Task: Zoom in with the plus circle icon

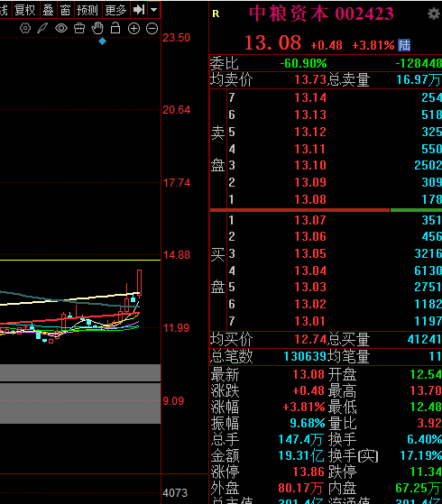Action: (x=134, y=29)
